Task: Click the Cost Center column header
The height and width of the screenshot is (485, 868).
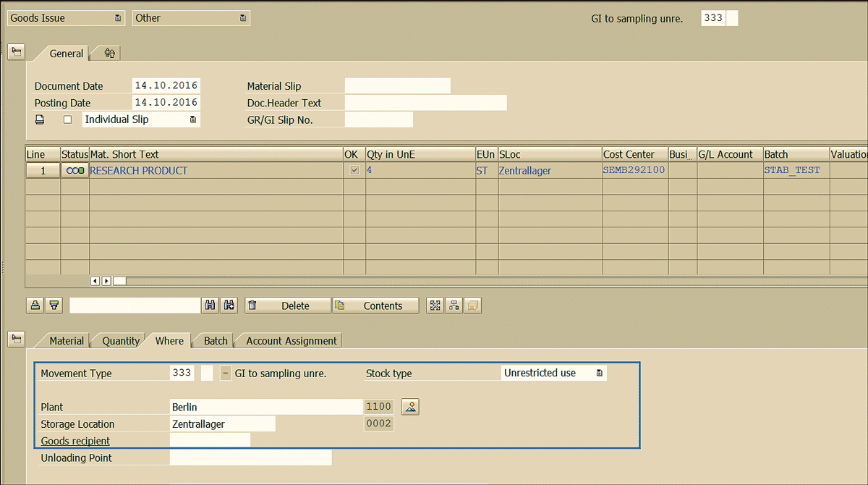Action: 635,154
